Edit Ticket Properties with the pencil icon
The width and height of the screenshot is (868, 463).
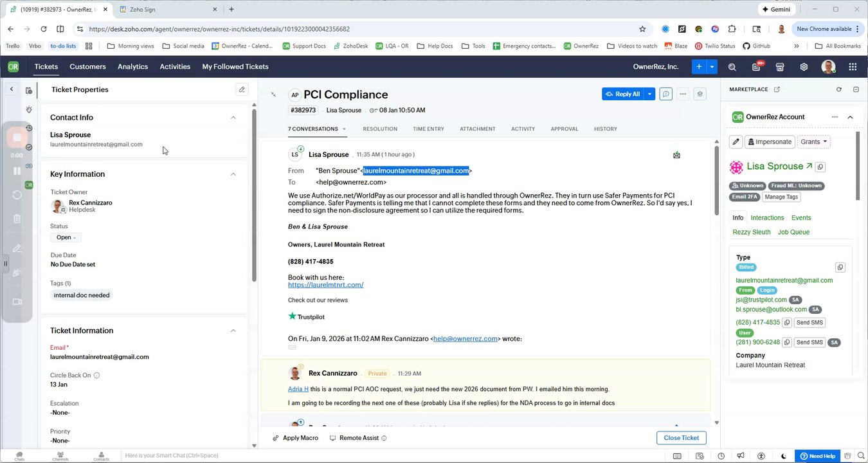(242, 89)
